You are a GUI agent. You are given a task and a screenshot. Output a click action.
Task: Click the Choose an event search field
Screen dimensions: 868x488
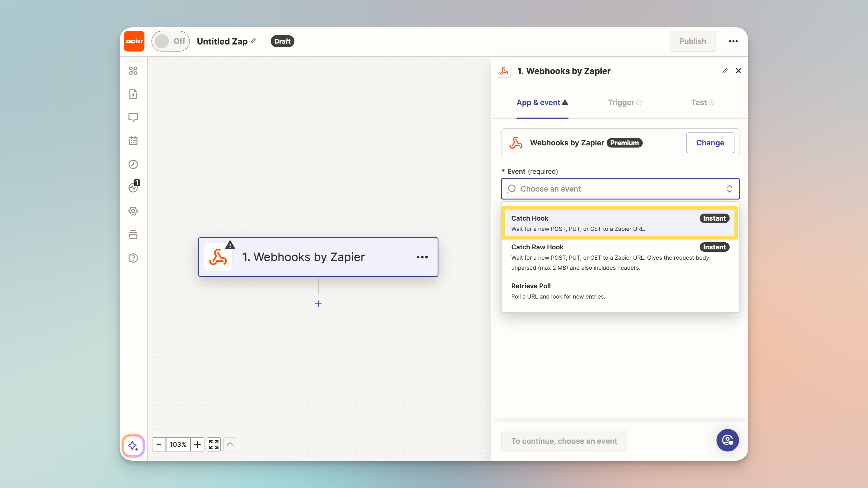pyautogui.click(x=620, y=189)
